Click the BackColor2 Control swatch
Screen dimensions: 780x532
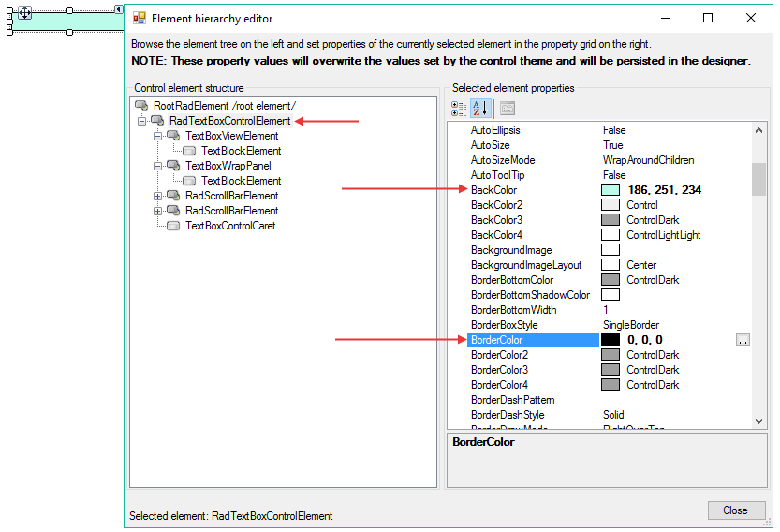coord(611,205)
